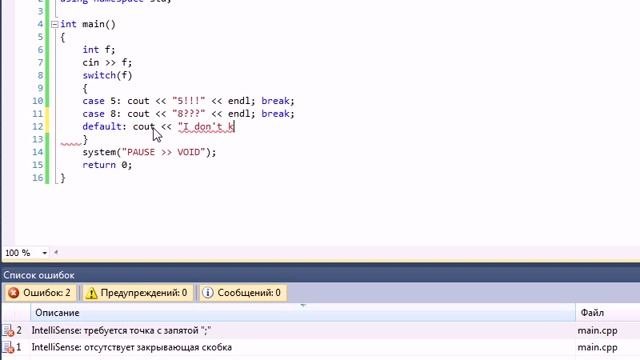The image size is (640, 360).
Task: Click the horizontal scroll left arrow by zoom
Action: point(56,253)
